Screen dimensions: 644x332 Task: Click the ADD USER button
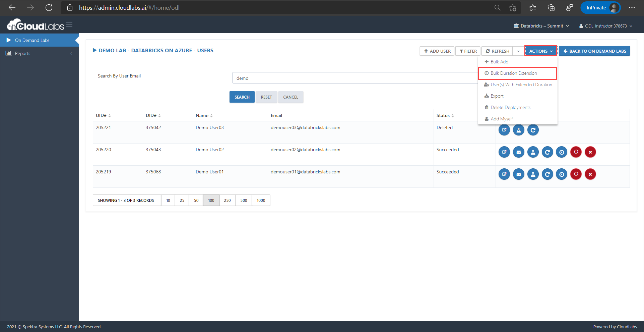[x=437, y=51]
